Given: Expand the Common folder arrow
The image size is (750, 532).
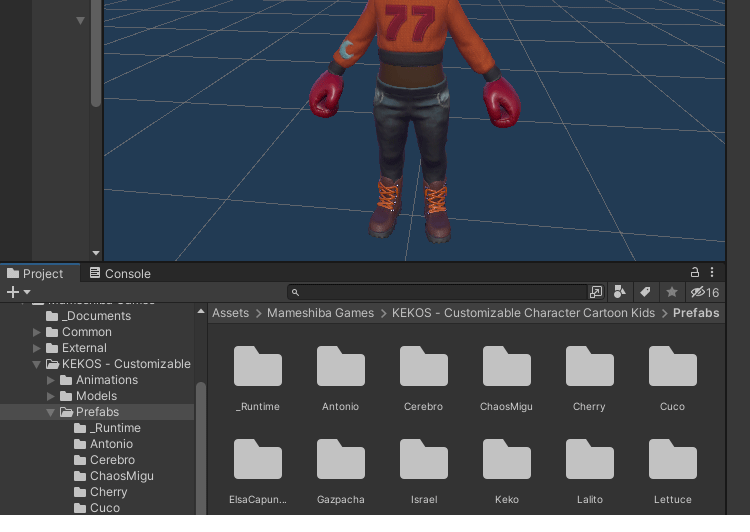Looking at the screenshot, I should pos(36,332).
